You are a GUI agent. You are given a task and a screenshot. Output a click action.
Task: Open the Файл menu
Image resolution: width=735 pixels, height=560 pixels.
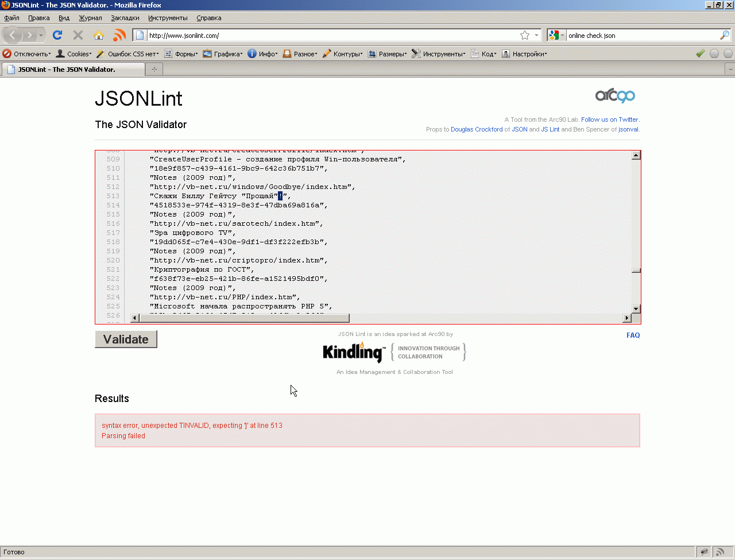click(12, 18)
